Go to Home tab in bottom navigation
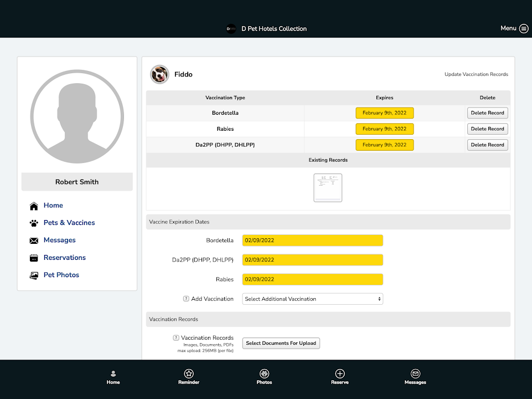 pyautogui.click(x=113, y=377)
